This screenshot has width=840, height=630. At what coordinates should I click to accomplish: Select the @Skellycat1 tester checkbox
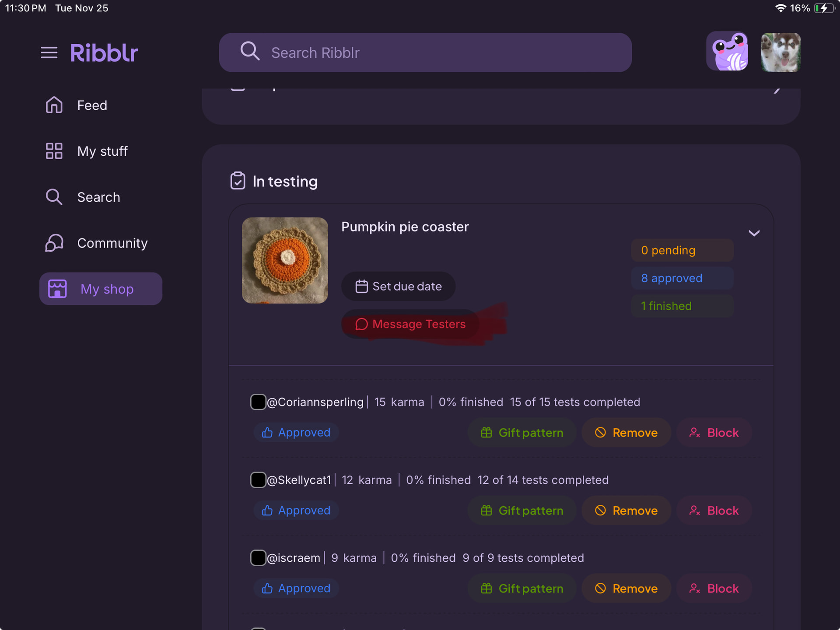tap(258, 479)
